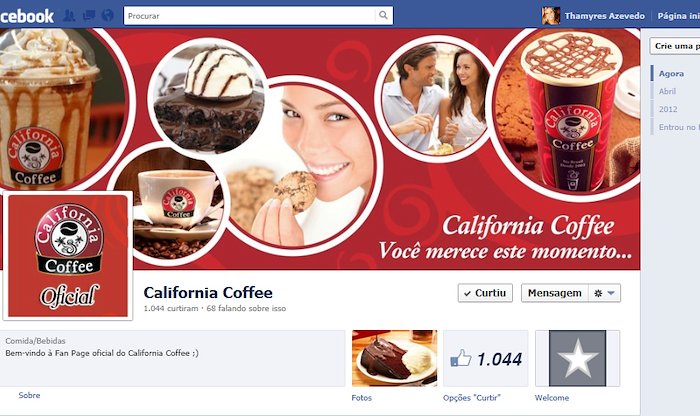This screenshot has width=700, height=416.
Task: Open the Página inicial menu item
Action: point(679,16)
